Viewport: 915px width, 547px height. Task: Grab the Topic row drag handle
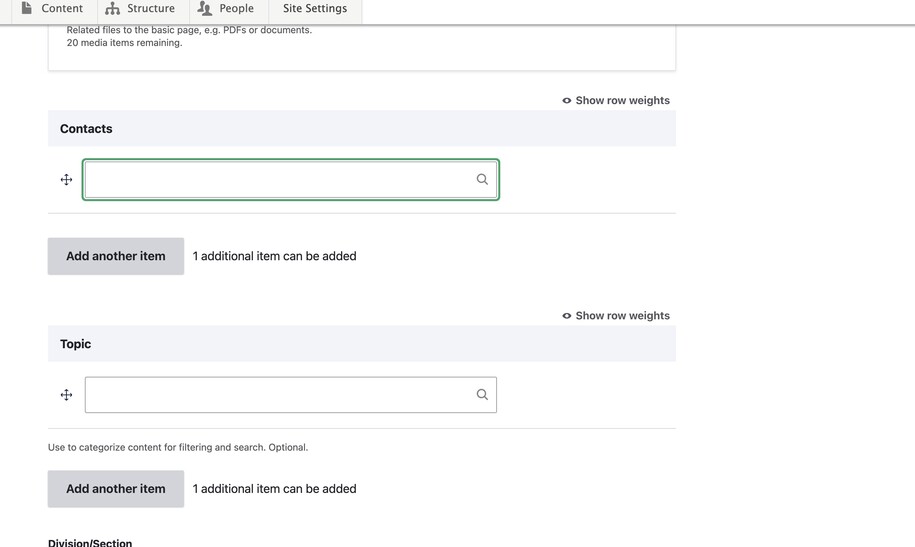pyautogui.click(x=66, y=395)
